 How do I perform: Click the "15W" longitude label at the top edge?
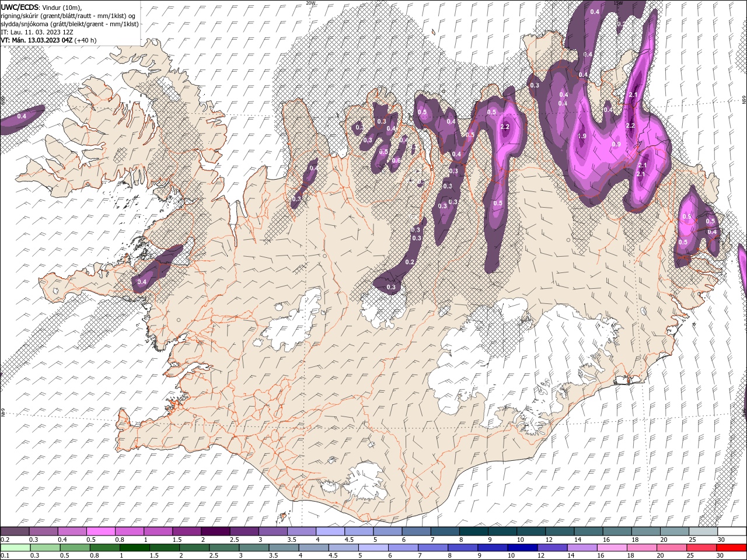(618, 3)
